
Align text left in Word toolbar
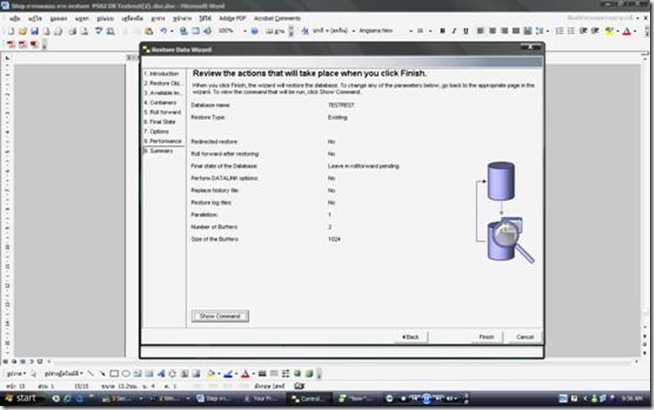(480, 31)
